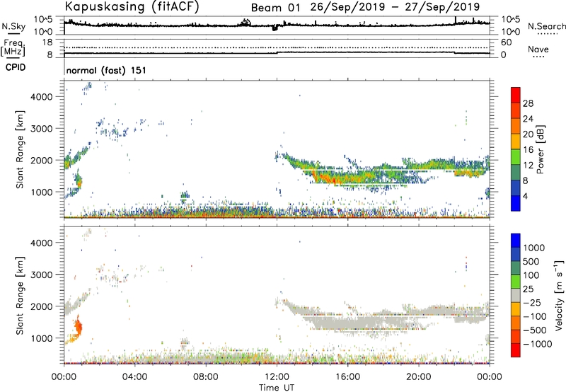Click the Nave legend label

point(538,50)
